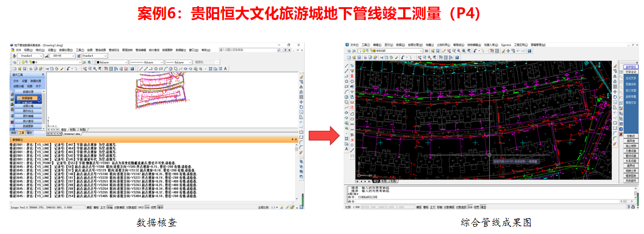Switch to 模型 tab in left window

tap(63, 130)
